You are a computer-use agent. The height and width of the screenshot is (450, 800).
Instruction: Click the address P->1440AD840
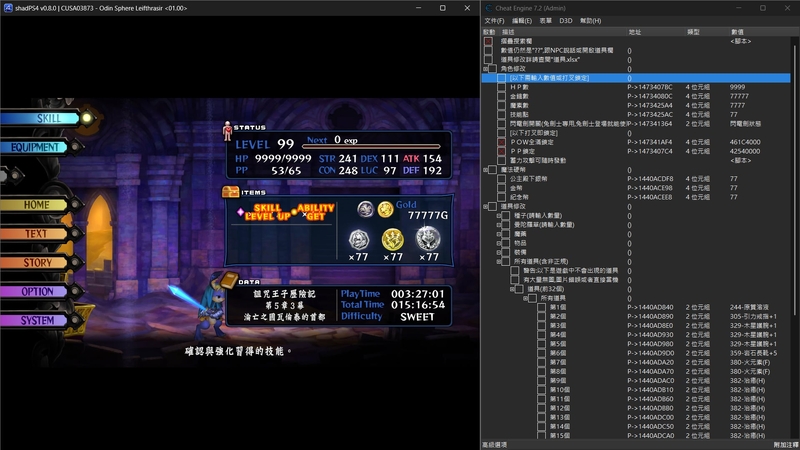point(651,308)
